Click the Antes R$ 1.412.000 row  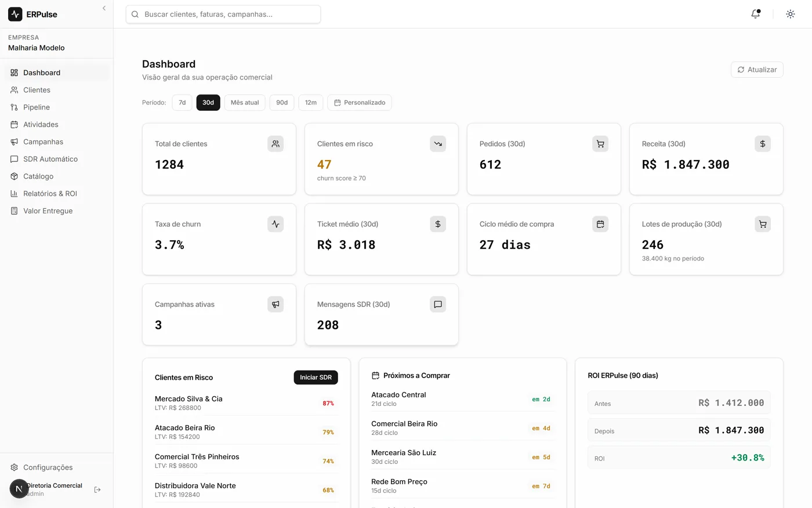coord(679,402)
